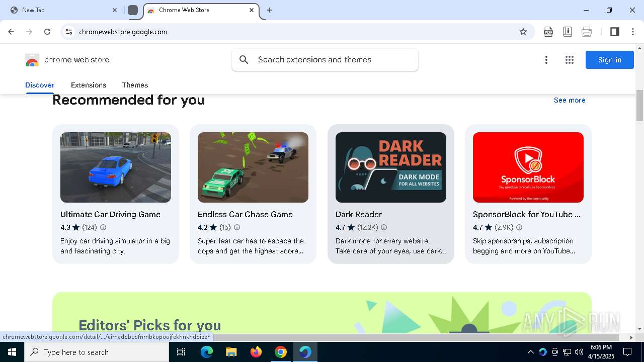Open a new browser tab
This screenshot has width=644, height=362.
click(270, 10)
